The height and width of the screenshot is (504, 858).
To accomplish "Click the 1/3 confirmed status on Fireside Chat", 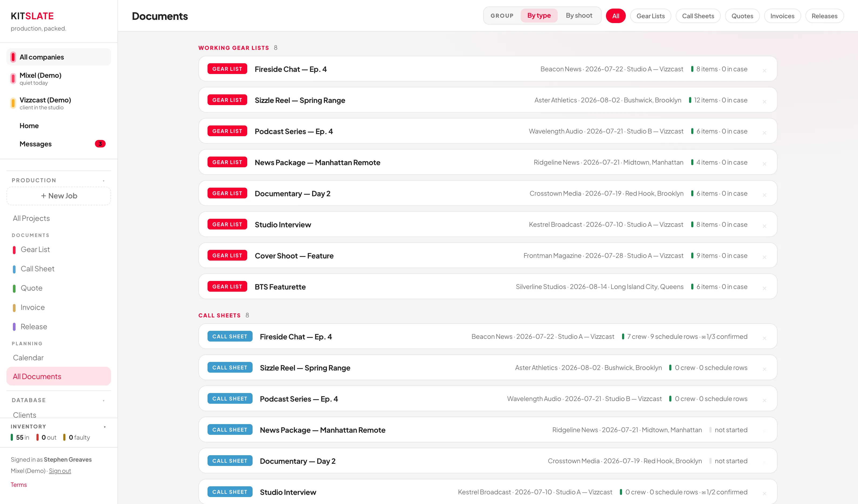I will pyautogui.click(x=724, y=336).
